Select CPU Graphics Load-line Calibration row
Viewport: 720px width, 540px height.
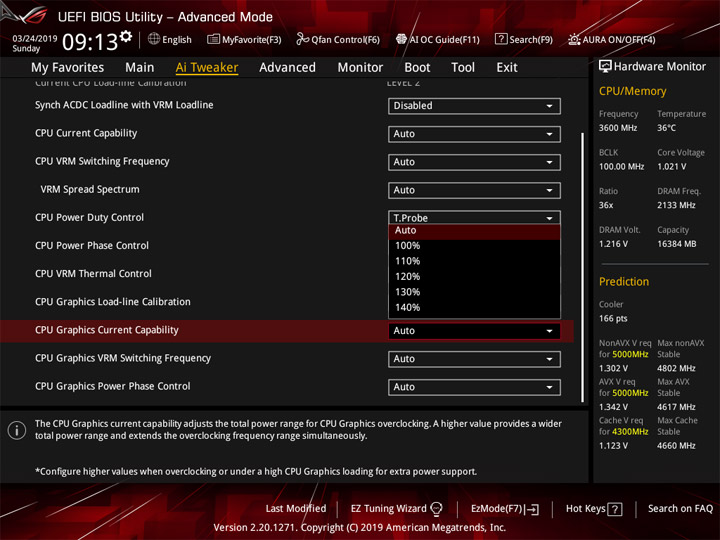pos(112,302)
